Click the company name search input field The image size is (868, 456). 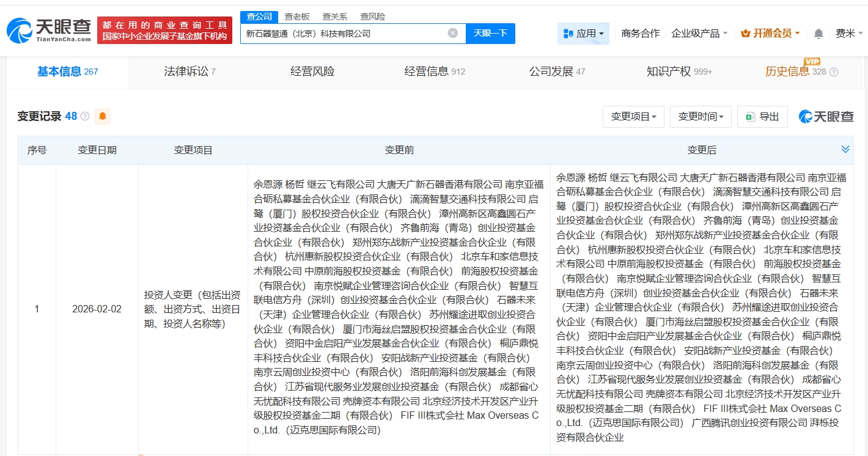pyautogui.click(x=342, y=34)
